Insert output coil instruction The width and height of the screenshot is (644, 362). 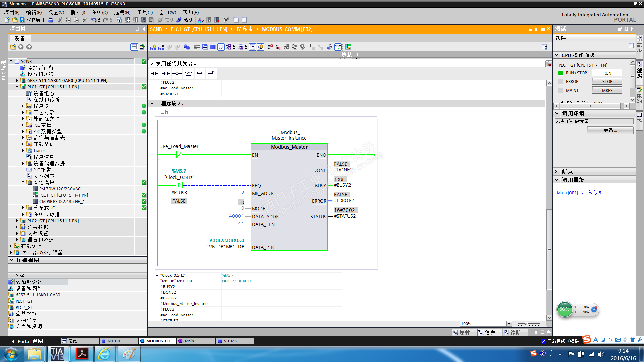177,73
